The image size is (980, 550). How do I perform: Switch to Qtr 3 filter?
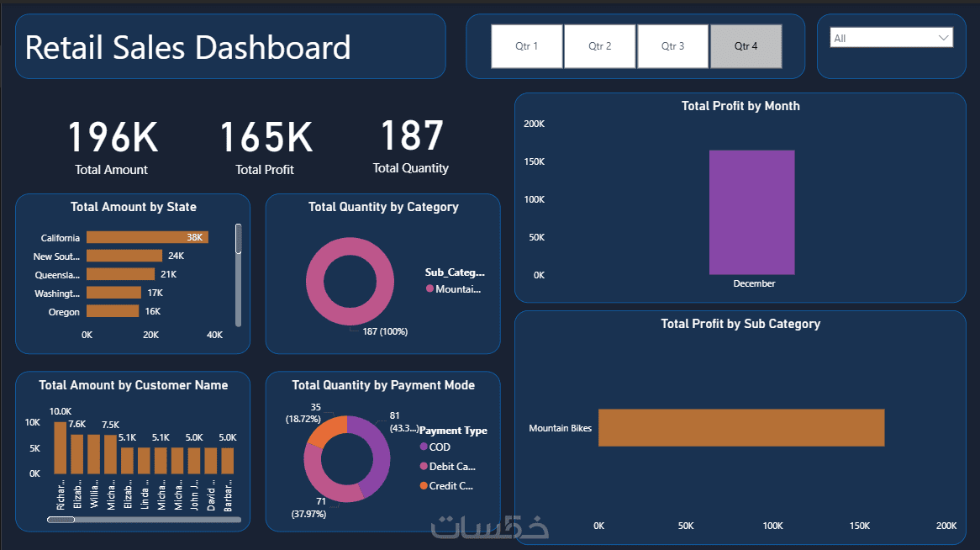tap(672, 46)
